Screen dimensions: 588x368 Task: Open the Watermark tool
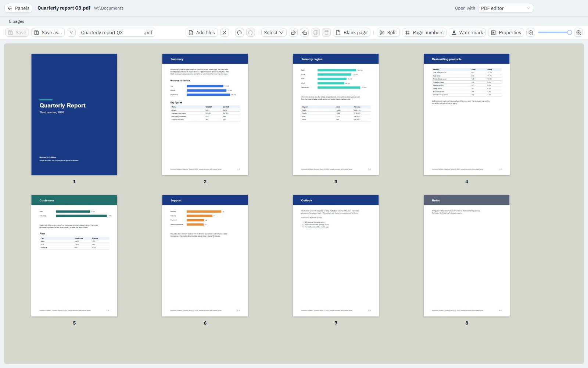(467, 32)
